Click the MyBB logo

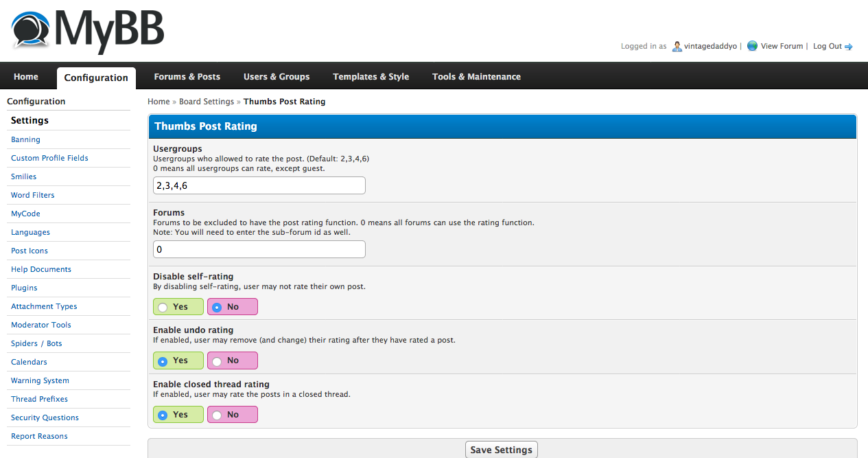(x=87, y=31)
